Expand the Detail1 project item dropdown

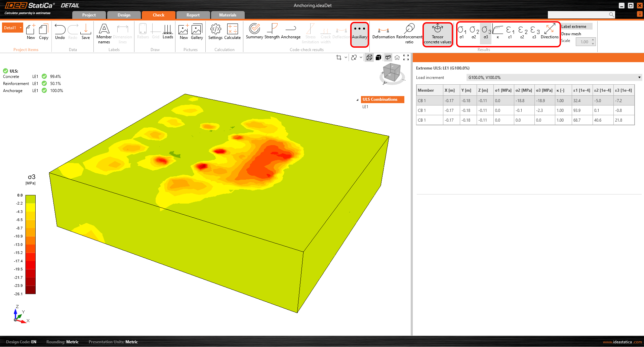(x=21, y=28)
